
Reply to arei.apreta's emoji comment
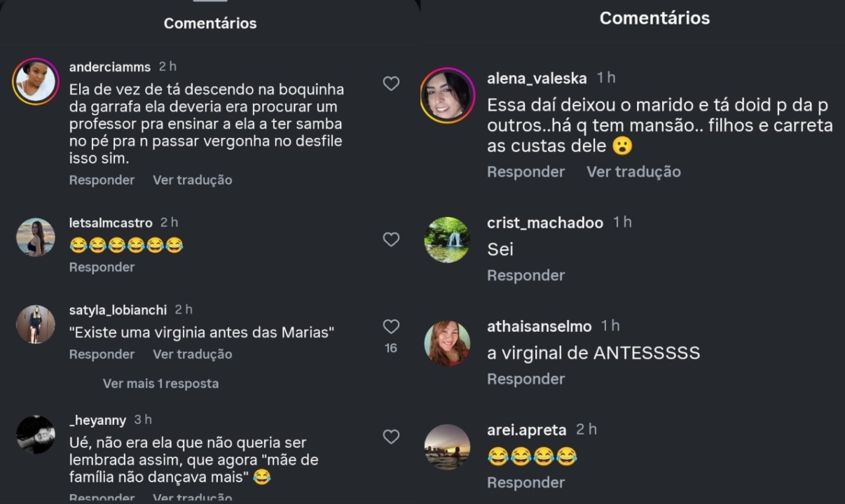pos(525,482)
